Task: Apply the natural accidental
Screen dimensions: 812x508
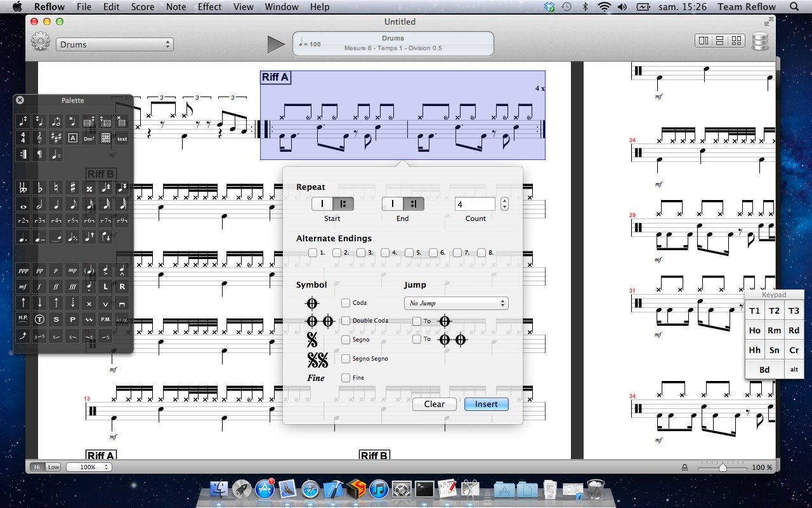Action: coord(56,188)
